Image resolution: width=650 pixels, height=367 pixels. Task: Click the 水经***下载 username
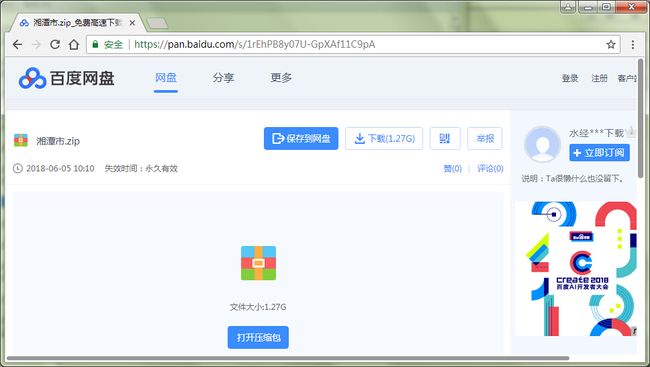pyautogui.click(x=596, y=133)
